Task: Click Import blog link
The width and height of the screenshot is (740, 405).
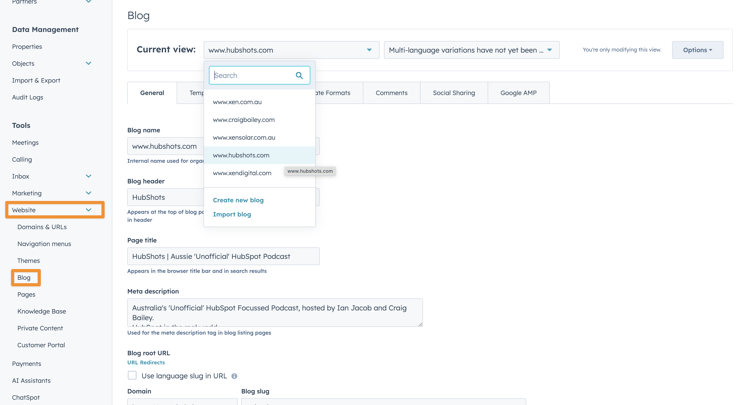Action: (232, 214)
